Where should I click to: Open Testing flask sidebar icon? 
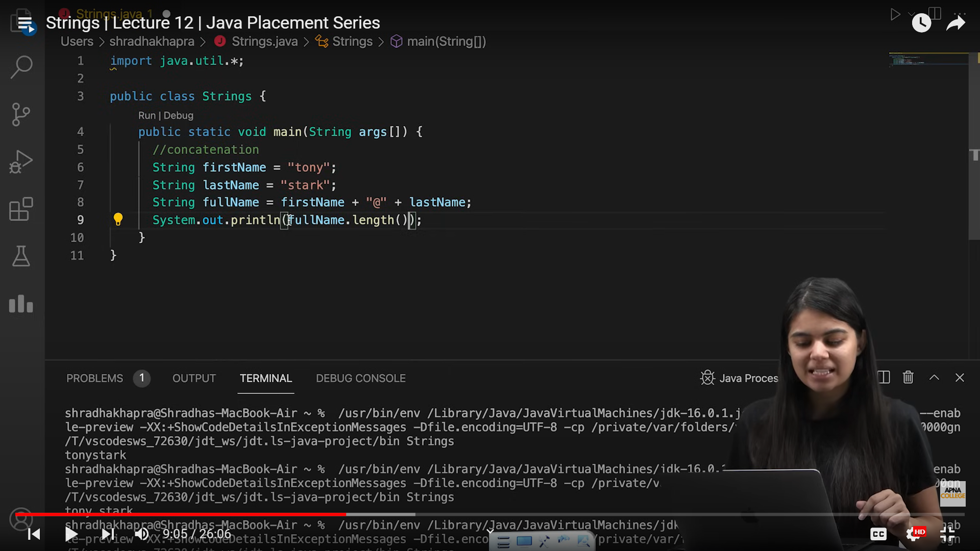tap(21, 256)
